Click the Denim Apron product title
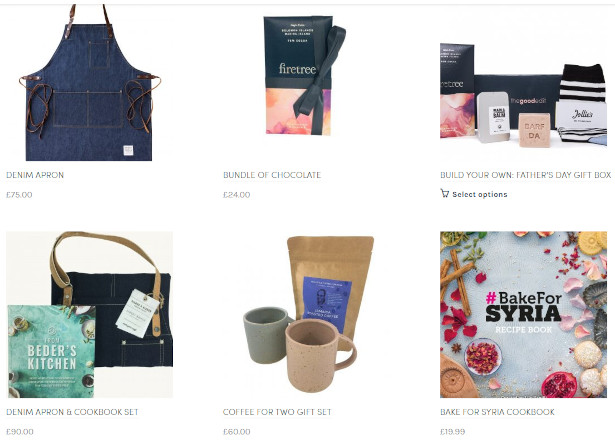 pyautogui.click(x=35, y=175)
